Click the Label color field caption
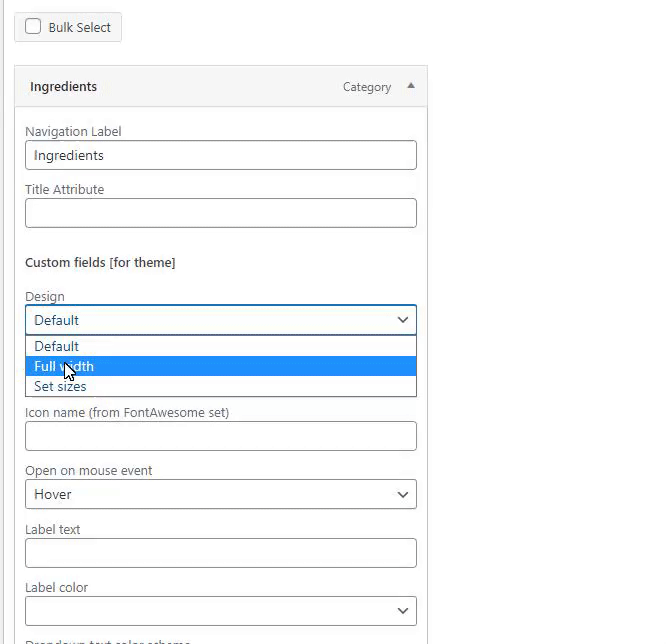This screenshot has height=644, width=666. click(56, 587)
